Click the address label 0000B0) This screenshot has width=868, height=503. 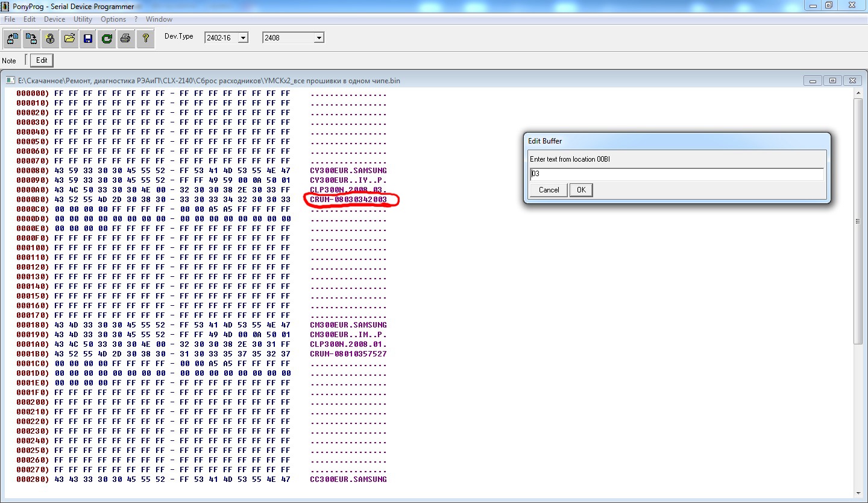coord(32,200)
